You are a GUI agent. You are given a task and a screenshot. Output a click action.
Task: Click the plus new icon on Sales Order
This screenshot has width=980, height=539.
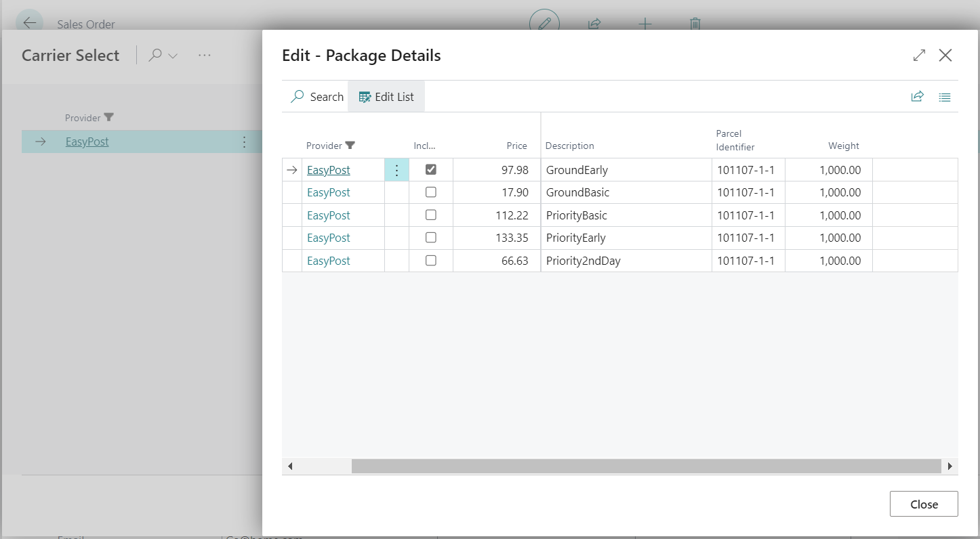point(645,24)
